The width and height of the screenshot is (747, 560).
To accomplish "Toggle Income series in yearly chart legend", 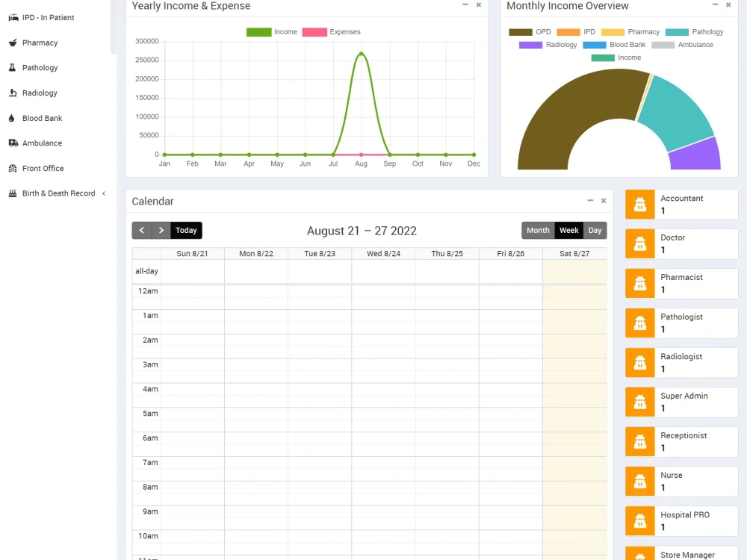I will [x=272, y=32].
